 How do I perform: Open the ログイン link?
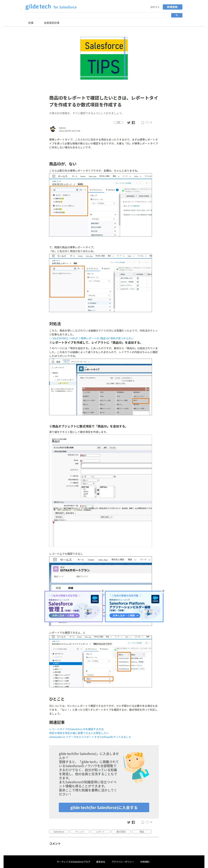[155, 7]
